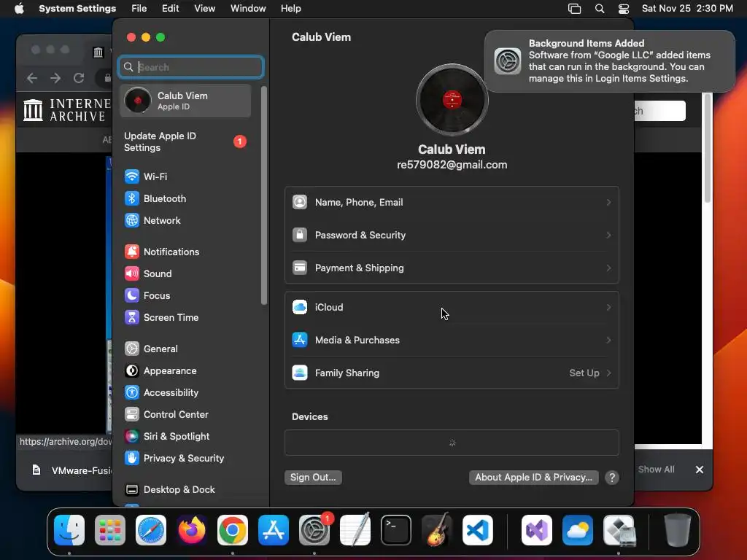The width and height of the screenshot is (747, 560).
Task: Open Media & Purchases row
Action: tap(452, 340)
